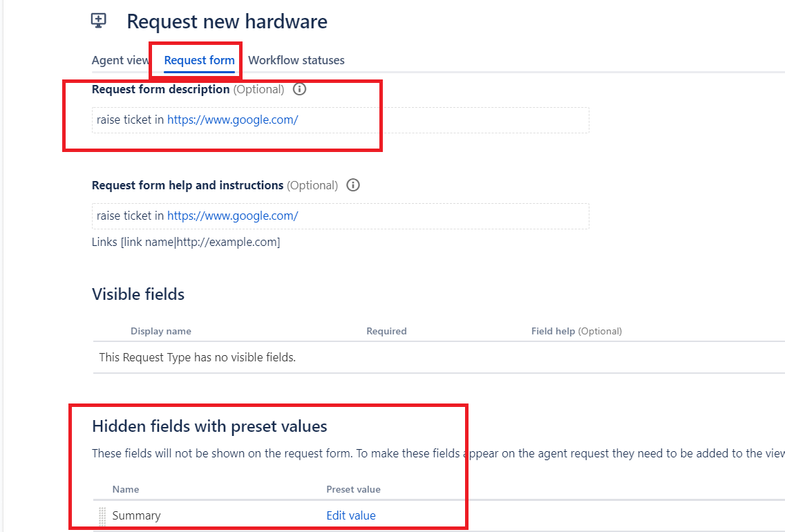Click the Preset value column header
The height and width of the screenshot is (532, 785).
(x=353, y=488)
